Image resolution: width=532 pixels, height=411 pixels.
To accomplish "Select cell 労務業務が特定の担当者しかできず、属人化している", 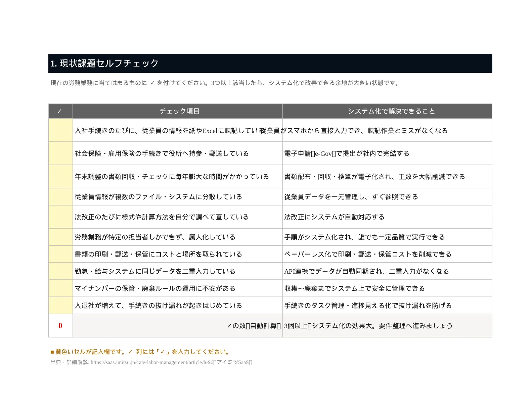I will (178, 237).
